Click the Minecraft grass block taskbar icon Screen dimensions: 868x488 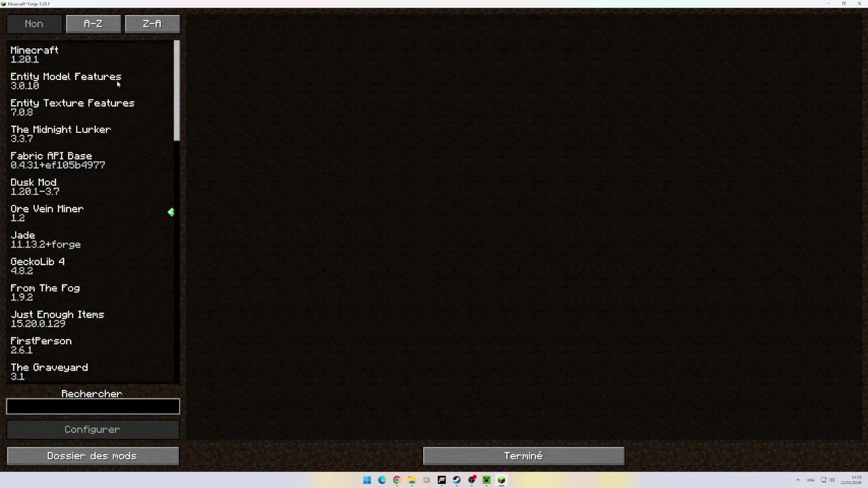(x=501, y=480)
